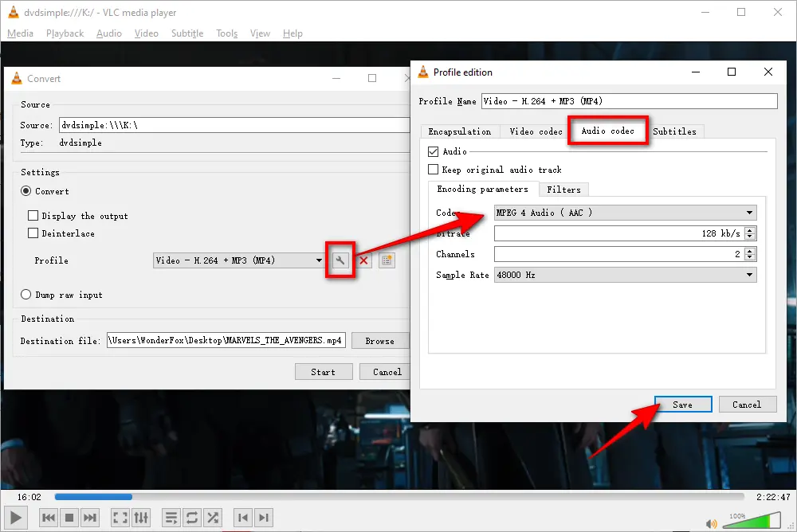Select the Convert radio button
The image size is (797, 532).
click(26, 191)
